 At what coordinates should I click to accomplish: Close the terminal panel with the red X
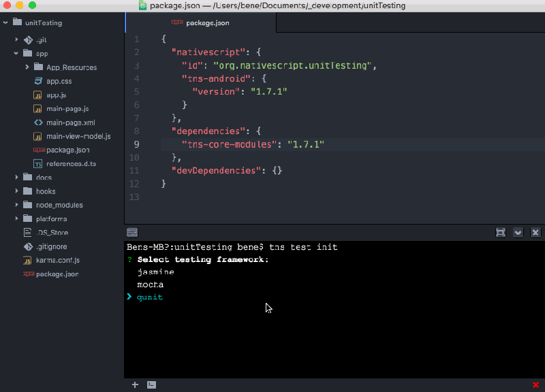[536, 385]
